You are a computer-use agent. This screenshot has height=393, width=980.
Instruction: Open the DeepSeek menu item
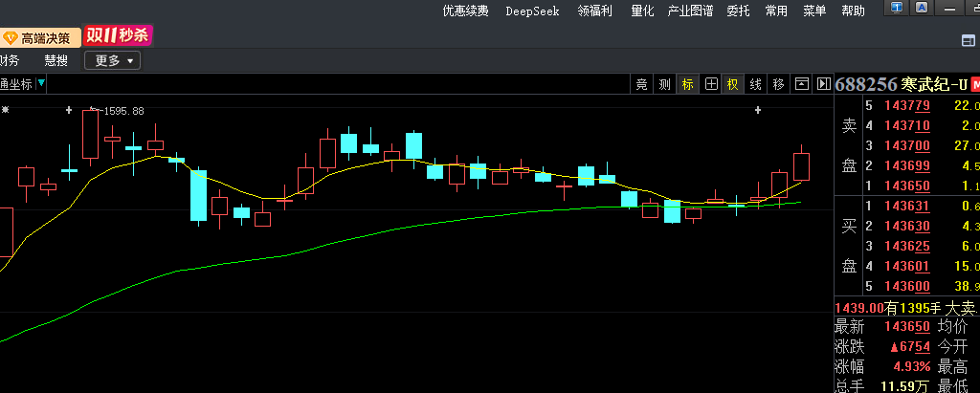(533, 11)
